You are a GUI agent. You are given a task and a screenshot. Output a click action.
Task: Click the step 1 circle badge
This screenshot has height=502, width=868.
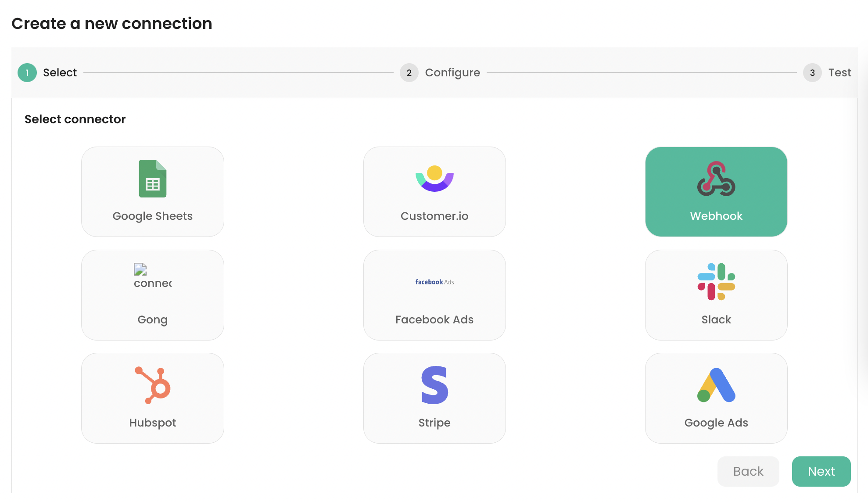pyautogui.click(x=27, y=72)
